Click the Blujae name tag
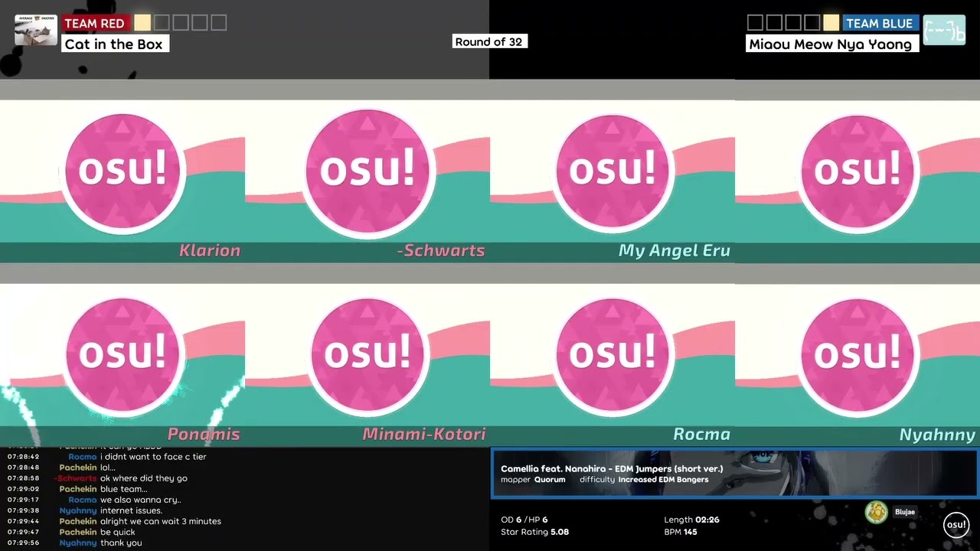This screenshot has width=980, height=551. [x=905, y=512]
